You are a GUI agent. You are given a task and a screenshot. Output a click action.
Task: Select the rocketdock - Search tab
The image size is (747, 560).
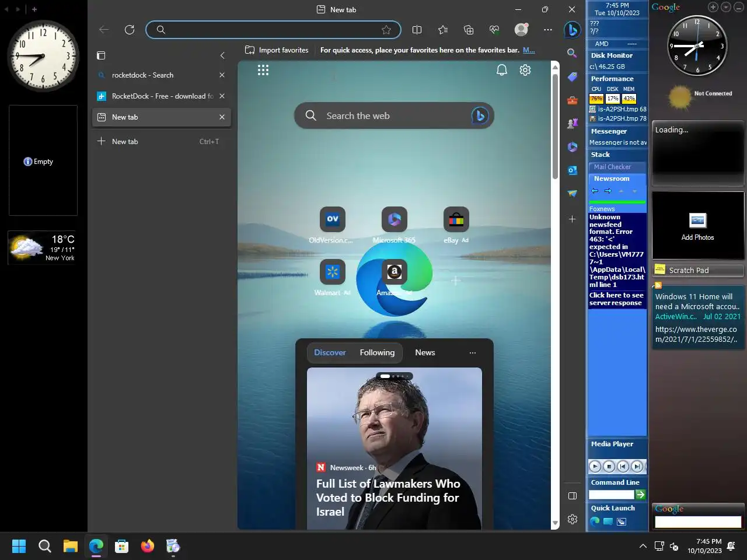154,75
